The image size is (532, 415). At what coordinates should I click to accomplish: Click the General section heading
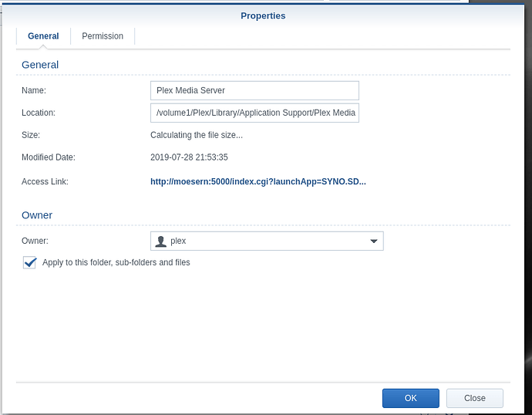pos(40,65)
